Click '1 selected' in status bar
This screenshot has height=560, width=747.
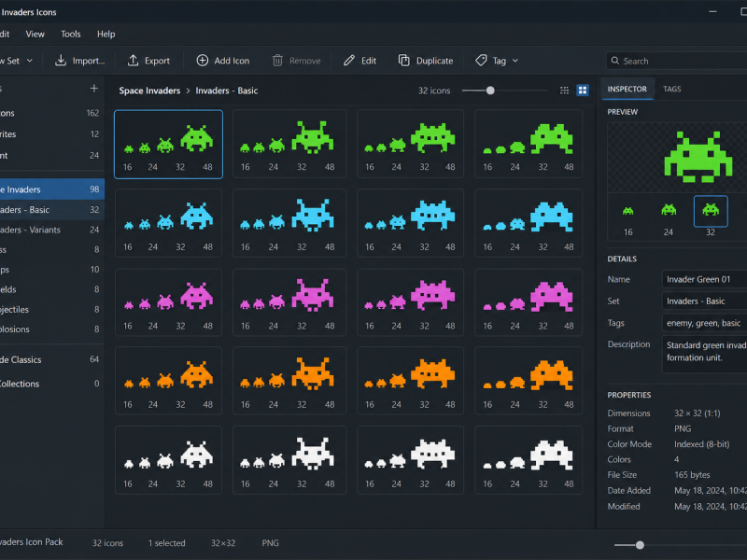[x=167, y=543]
